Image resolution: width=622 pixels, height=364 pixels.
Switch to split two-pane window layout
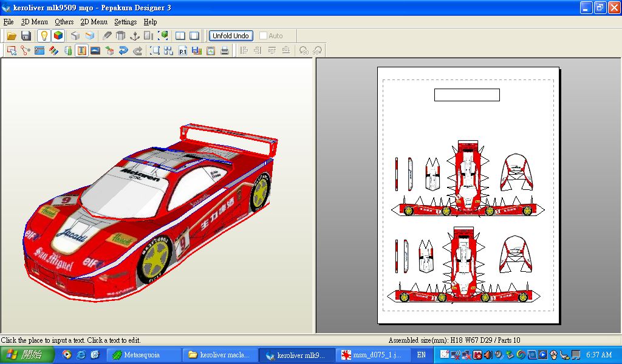(180, 36)
